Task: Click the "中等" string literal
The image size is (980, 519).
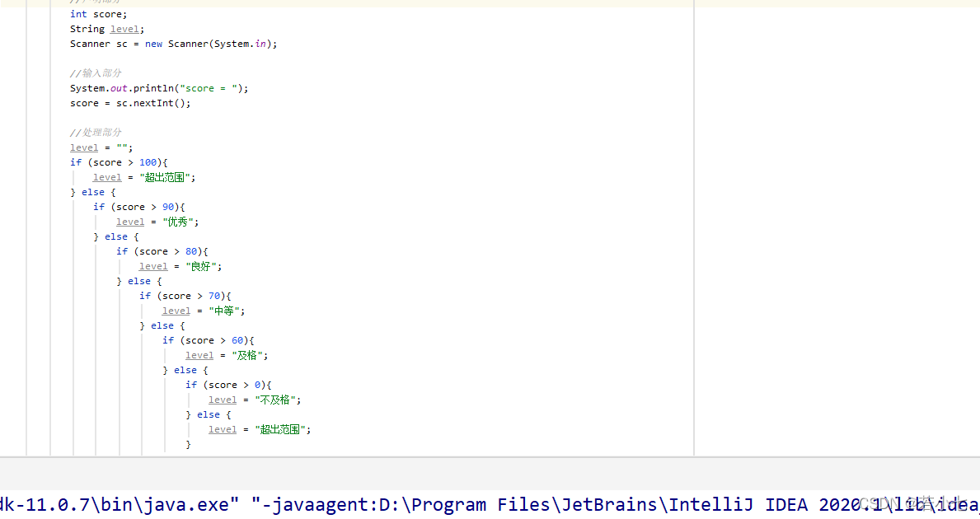Action: coord(224,311)
